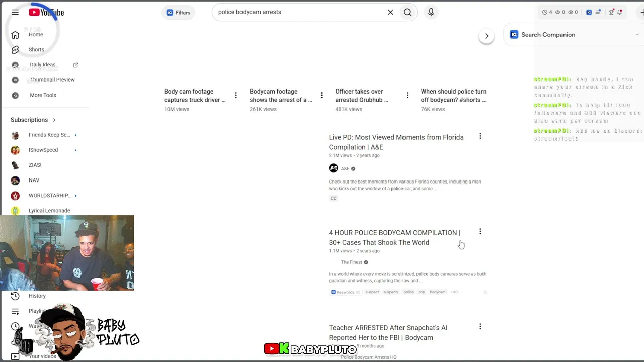Viewport: 644px width, 362px height.
Task: Open options for 'Teacher ARRESTED After Snapchat's AI'
Action: click(480, 327)
